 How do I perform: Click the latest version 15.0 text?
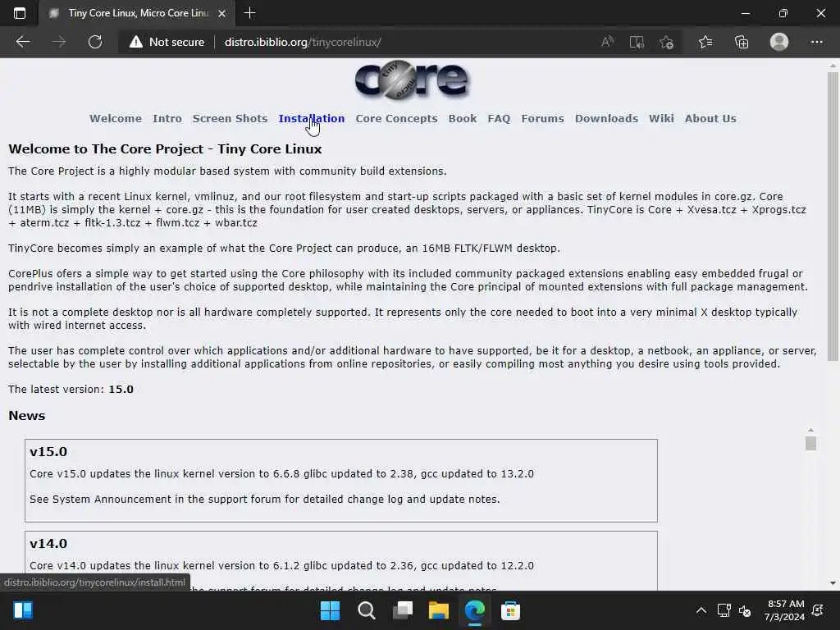point(121,390)
